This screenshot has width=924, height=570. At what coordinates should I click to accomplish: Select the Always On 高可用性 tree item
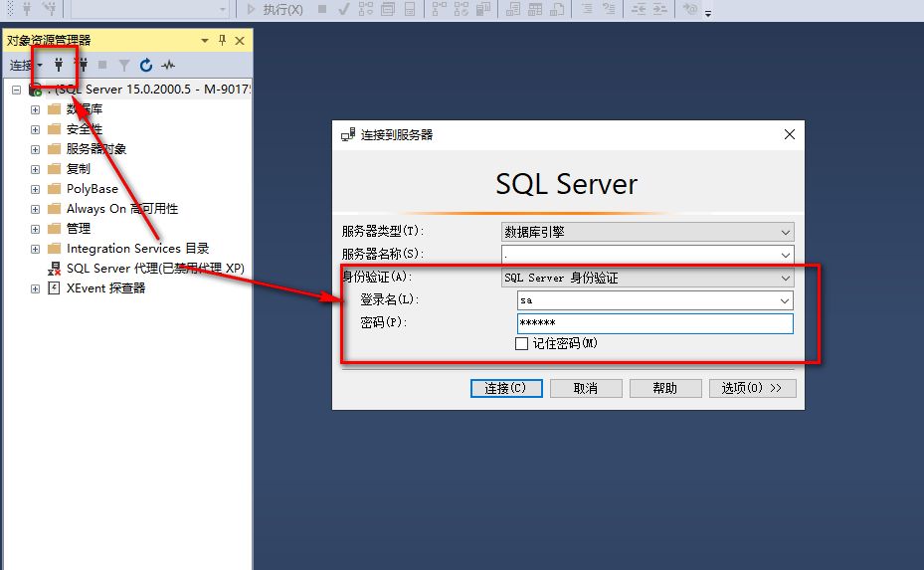click(122, 209)
